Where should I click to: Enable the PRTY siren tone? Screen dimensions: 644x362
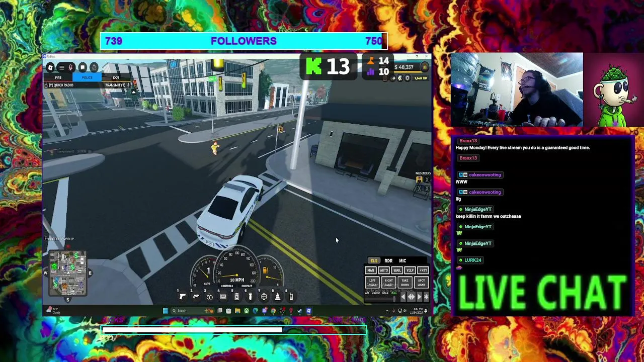point(423,270)
